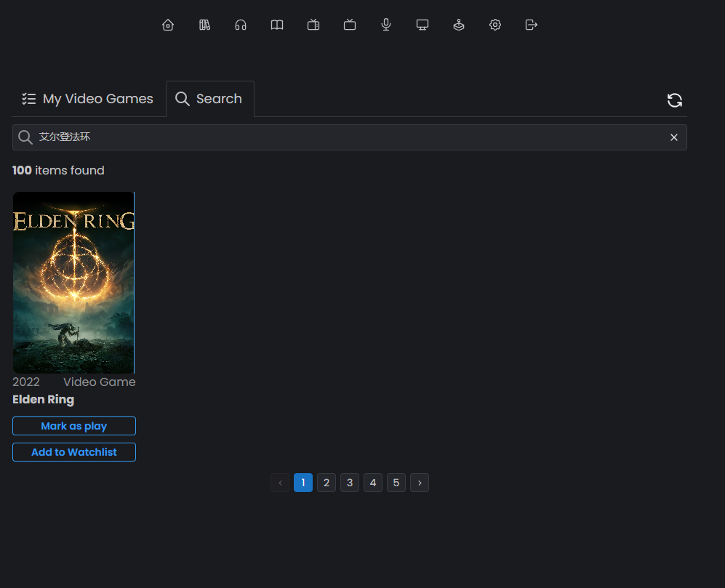Open the headphones audio section
Screen dimensions: 725x588
click(x=241, y=25)
